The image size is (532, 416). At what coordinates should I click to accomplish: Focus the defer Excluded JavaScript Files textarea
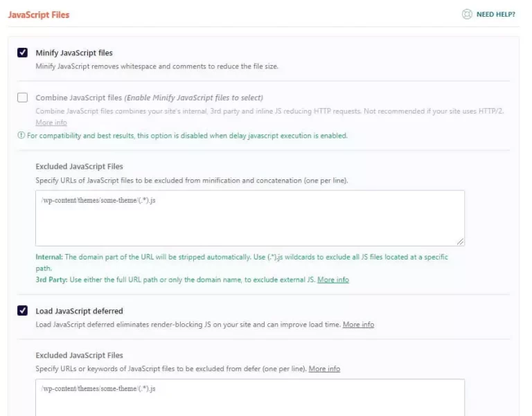click(250, 397)
